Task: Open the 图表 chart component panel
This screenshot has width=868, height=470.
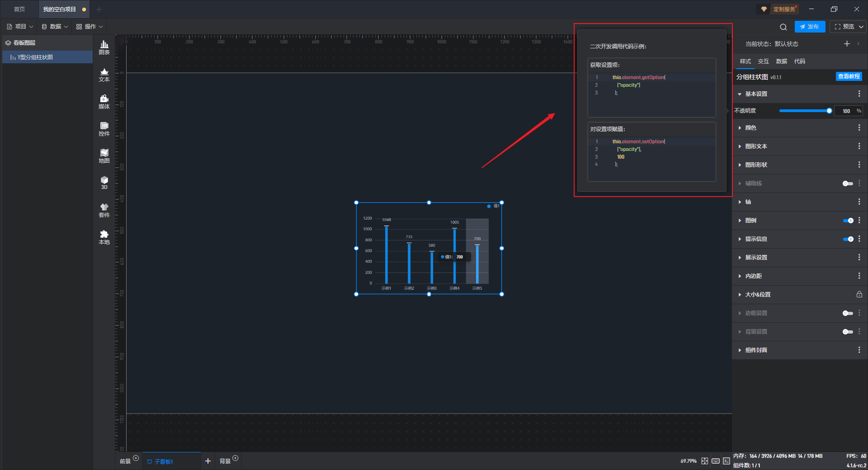Action: (104, 47)
